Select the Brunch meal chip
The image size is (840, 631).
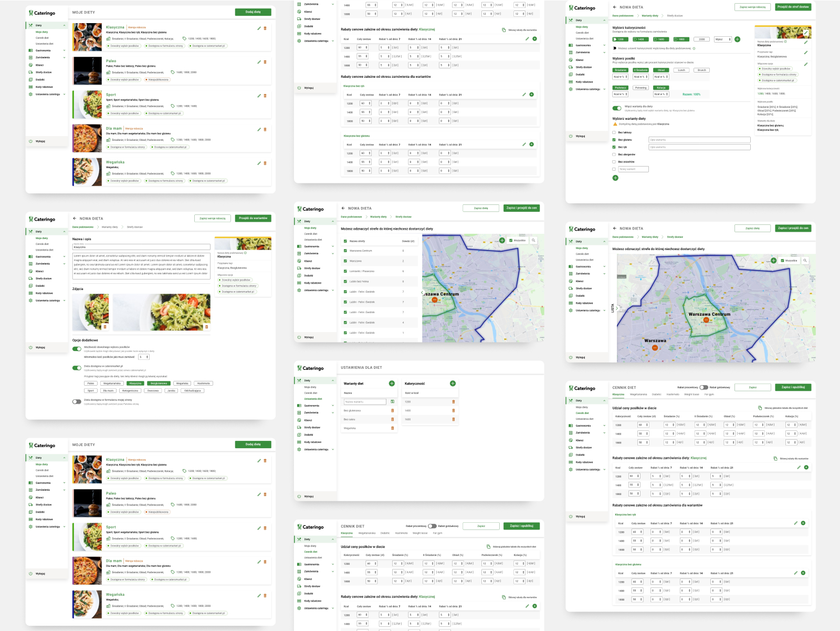coord(702,70)
